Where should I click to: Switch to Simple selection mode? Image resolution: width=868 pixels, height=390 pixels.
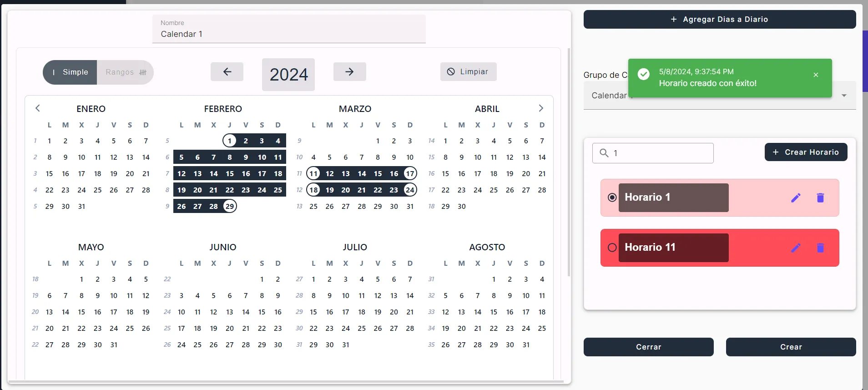coord(70,72)
